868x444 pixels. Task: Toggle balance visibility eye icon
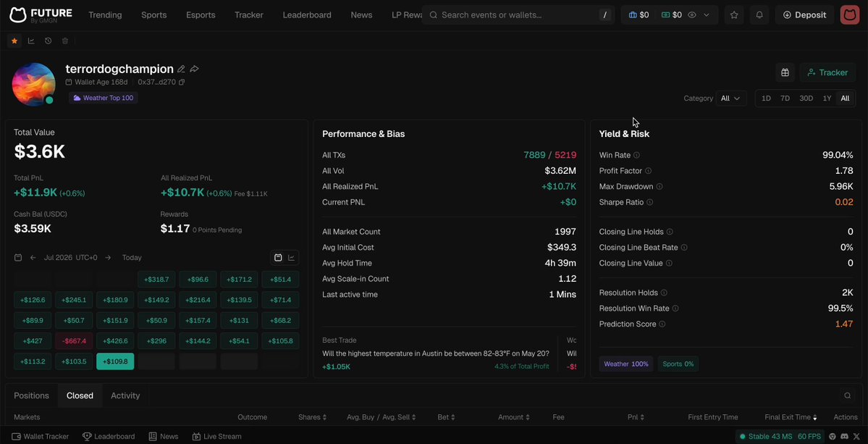tap(692, 15)
